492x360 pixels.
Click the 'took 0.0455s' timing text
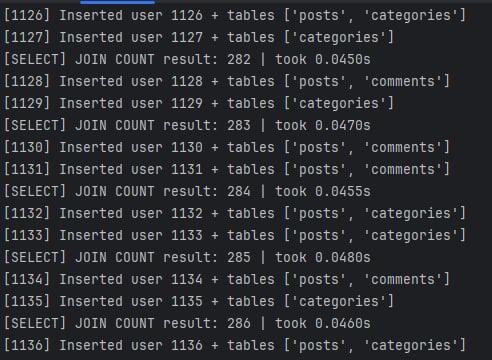(x=323, y=192)
